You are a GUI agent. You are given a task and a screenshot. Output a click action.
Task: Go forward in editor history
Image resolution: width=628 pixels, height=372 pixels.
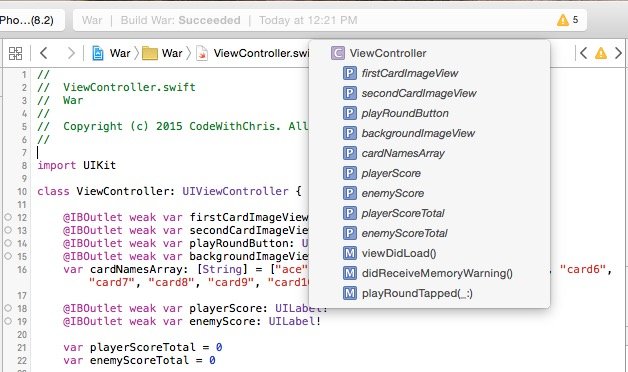(x=71, y=53)
